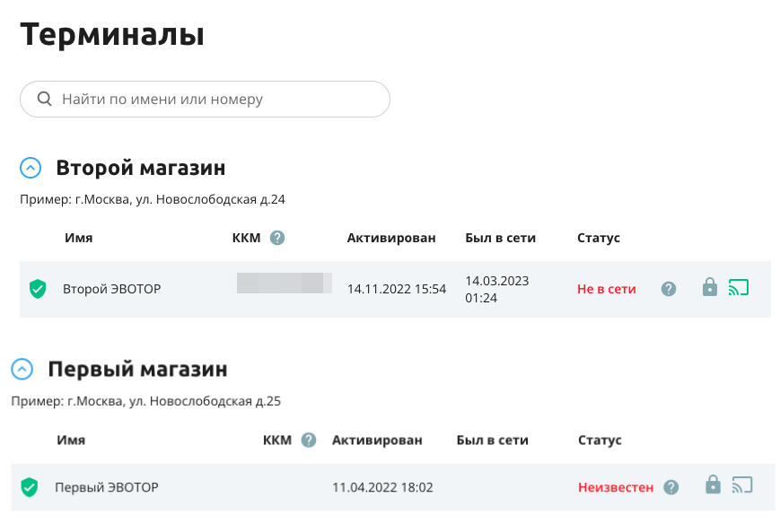780x532 pixels.
Task: Open the Первый ЭВОТОР terminal name
Action: point(107,487)
